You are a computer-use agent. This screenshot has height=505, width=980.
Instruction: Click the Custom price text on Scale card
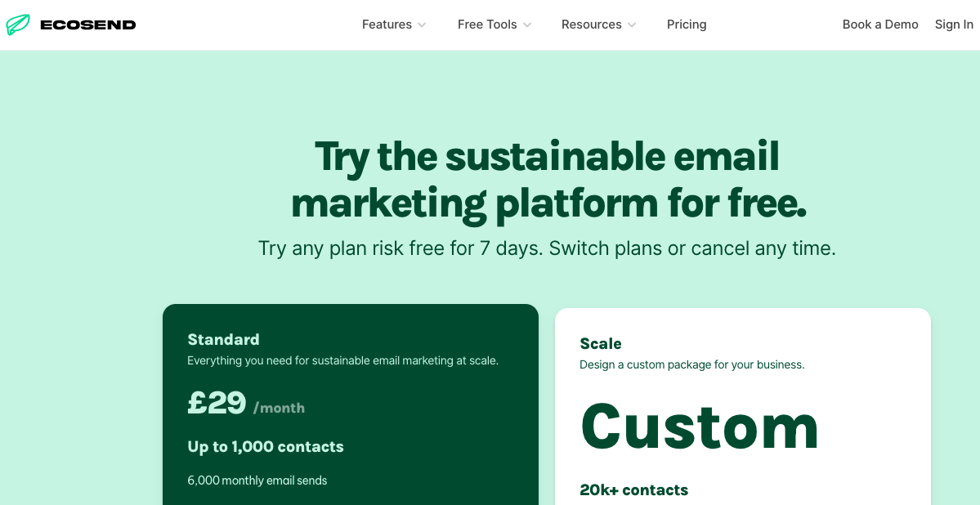(699, 426)
